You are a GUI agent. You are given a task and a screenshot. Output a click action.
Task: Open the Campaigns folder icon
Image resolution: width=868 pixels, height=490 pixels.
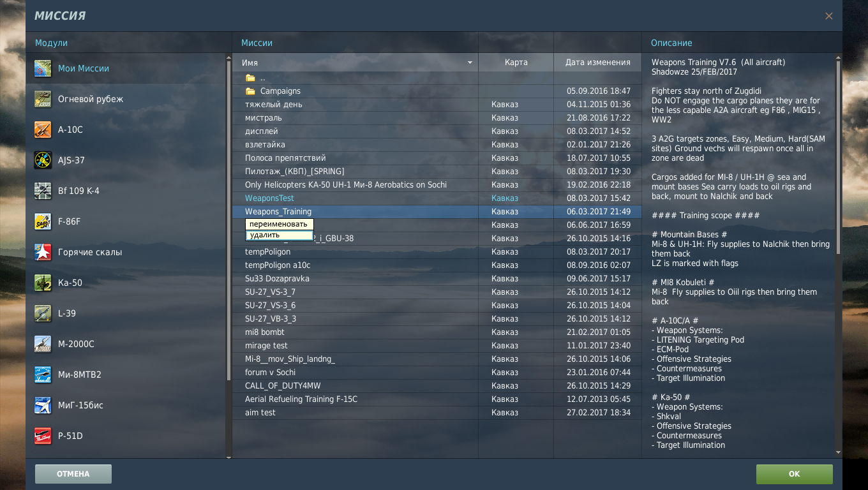tap(250, 91)
